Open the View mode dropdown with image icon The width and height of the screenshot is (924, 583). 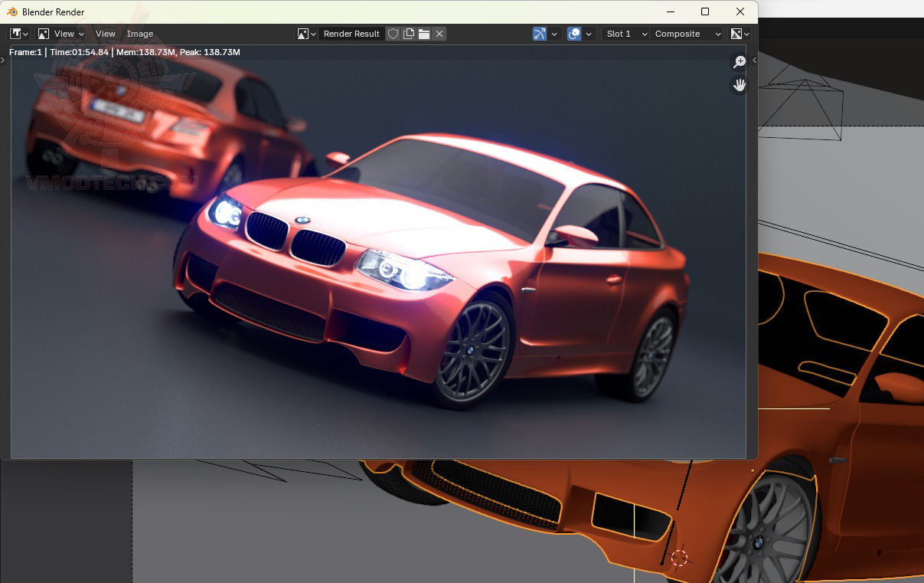tap(60, 34)
